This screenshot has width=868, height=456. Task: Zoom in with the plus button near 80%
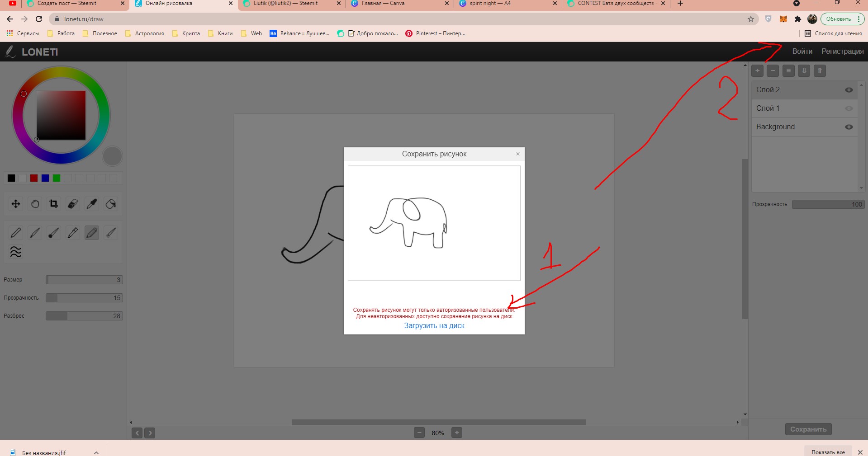[457, 433]
